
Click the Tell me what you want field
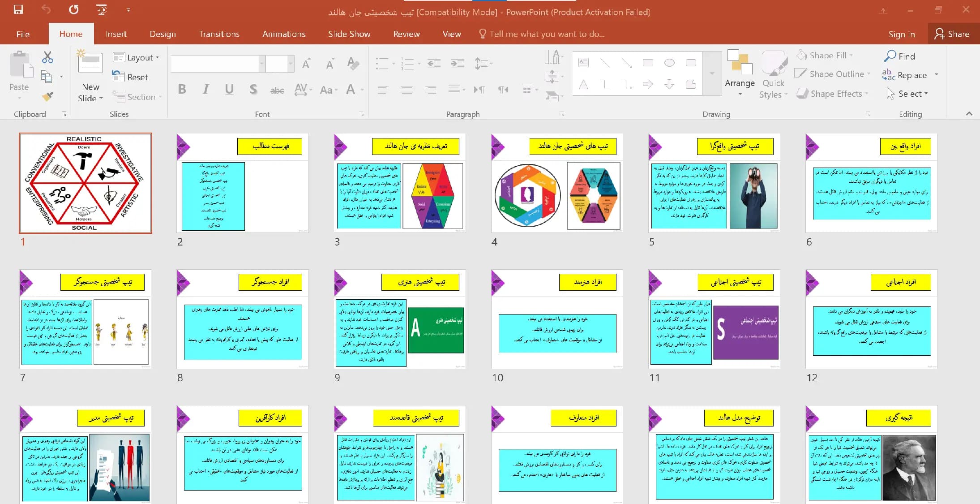[x=542, y=34]
